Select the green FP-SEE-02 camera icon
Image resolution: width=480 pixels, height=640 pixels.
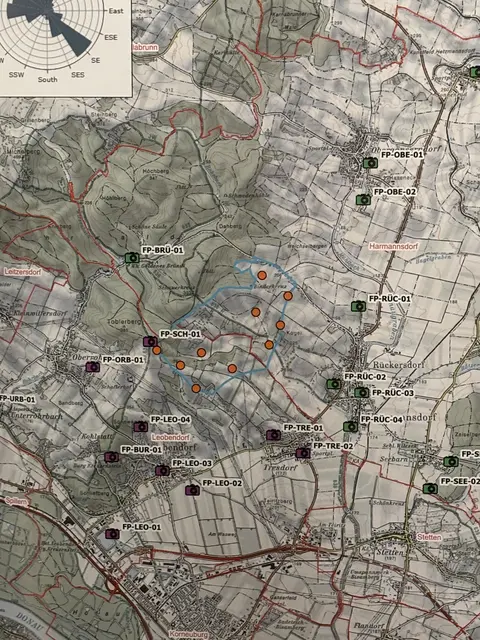430,488
